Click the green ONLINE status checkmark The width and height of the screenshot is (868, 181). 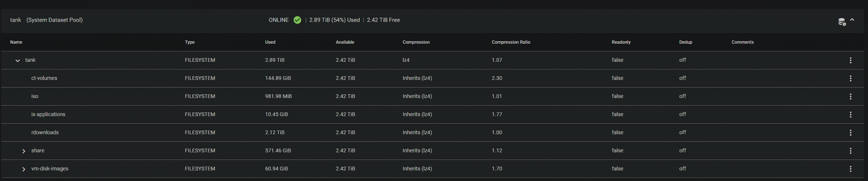(297, 20)
